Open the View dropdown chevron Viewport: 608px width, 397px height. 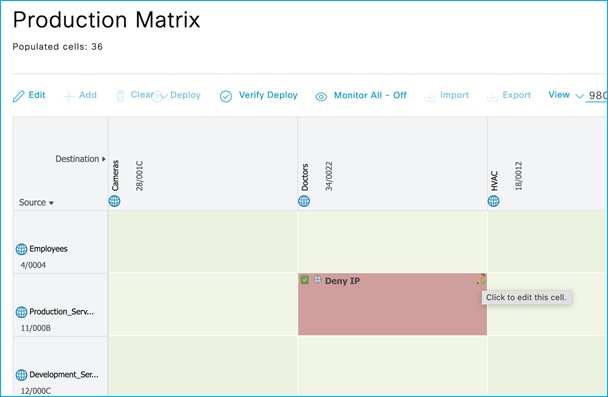pyautogui.click(x=579, y=96)
